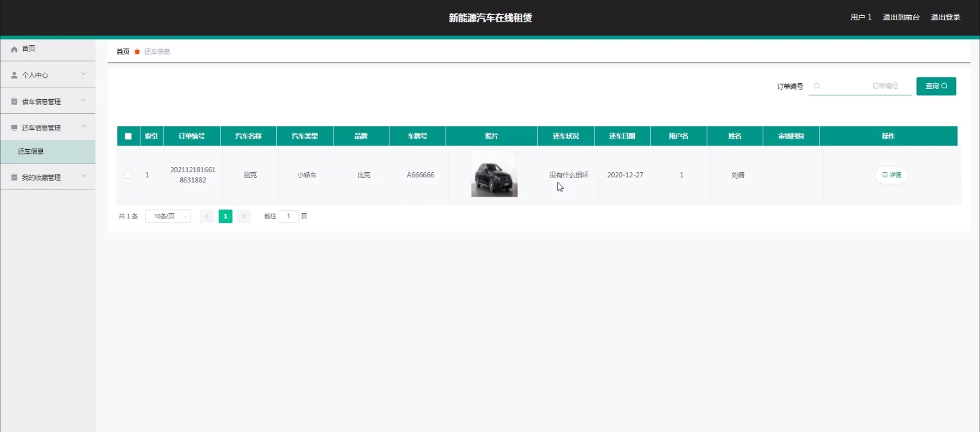Viewport: 980px width, 432px height.
Task: Select the 还车信息 submenu item
Action: pyautogui.click(x=47, y=151)
